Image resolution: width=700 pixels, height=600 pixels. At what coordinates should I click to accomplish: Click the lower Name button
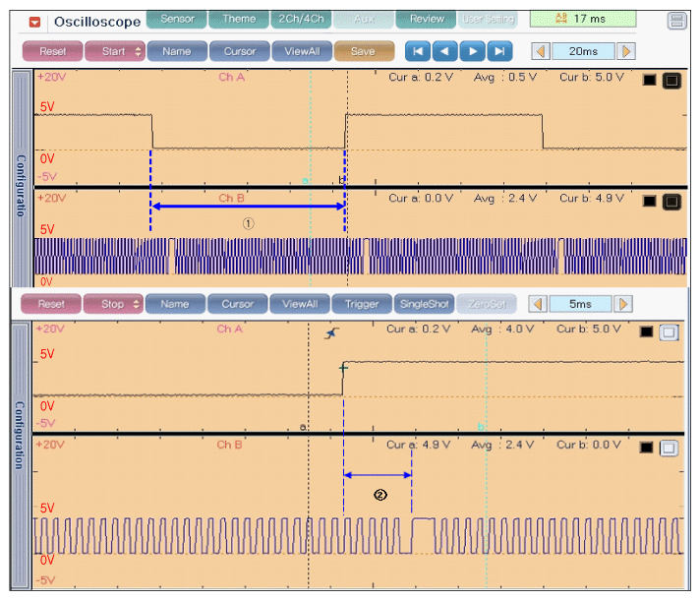(175, 304)
